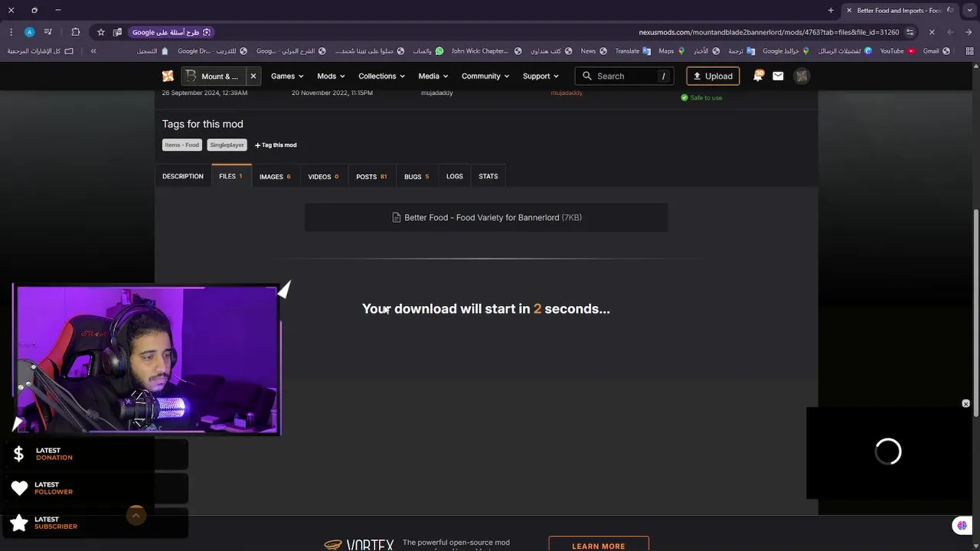Open the site information tune icon
The image size is (980, 551).
tap(910, 32)
